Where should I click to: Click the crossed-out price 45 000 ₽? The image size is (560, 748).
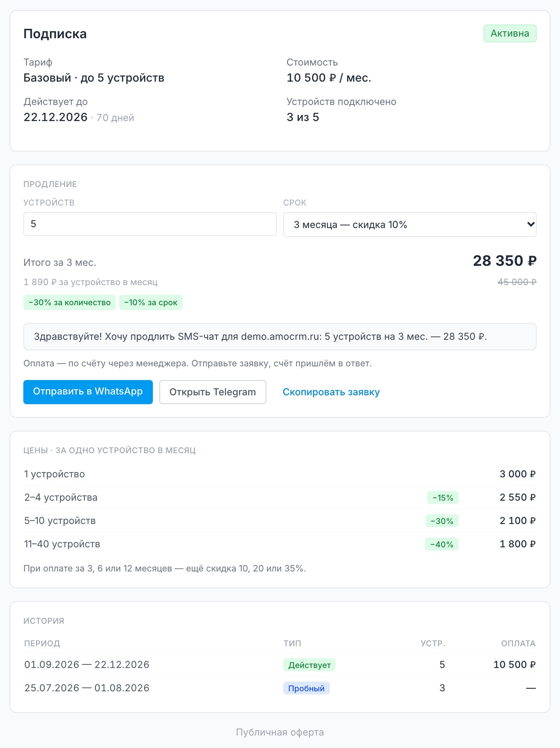517,282
